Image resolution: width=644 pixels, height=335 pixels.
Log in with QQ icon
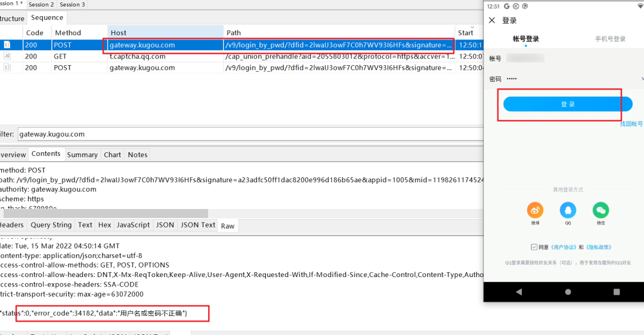pos(568,210)
